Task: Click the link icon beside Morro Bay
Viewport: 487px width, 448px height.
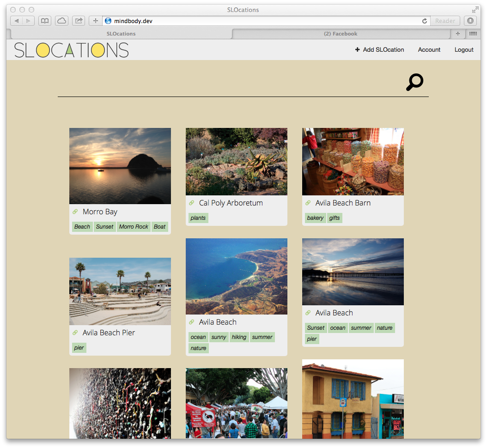Action: click(75, 212)
